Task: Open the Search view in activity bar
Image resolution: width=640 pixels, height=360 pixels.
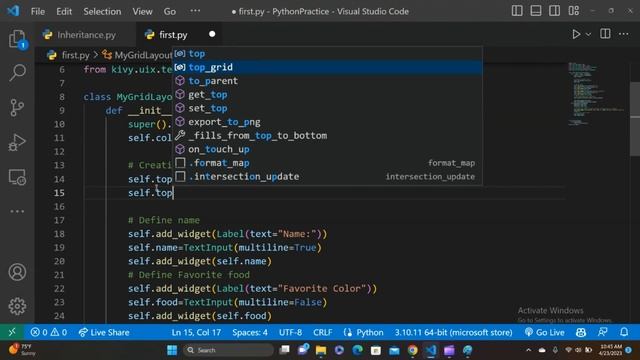Action: point(17,73)
